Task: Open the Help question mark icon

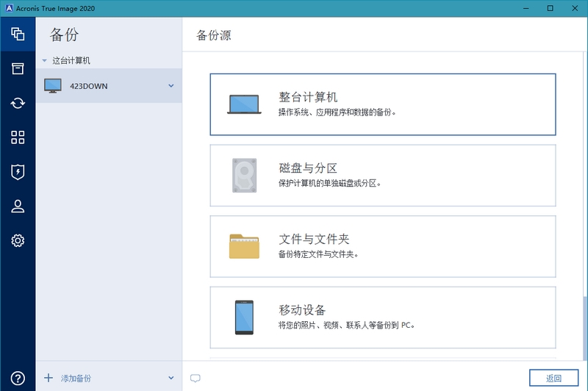Action: tap(18, 379)
